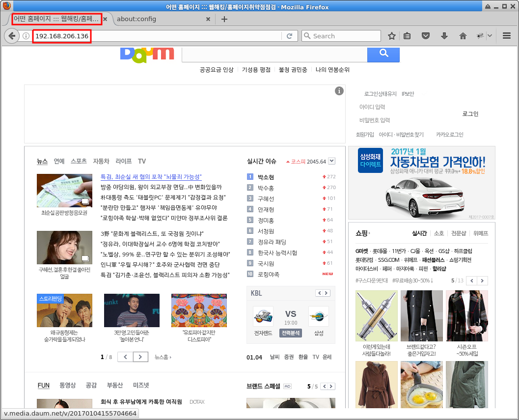Open the 스토리펀딩 thumbnail image

click(64, 310)
